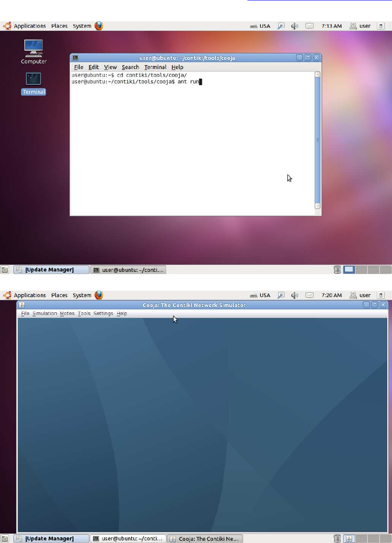Viewport: 392px width, 543px height.
Task: Open the Help menu in the Terminal window
Action: (x=177, y=67)
